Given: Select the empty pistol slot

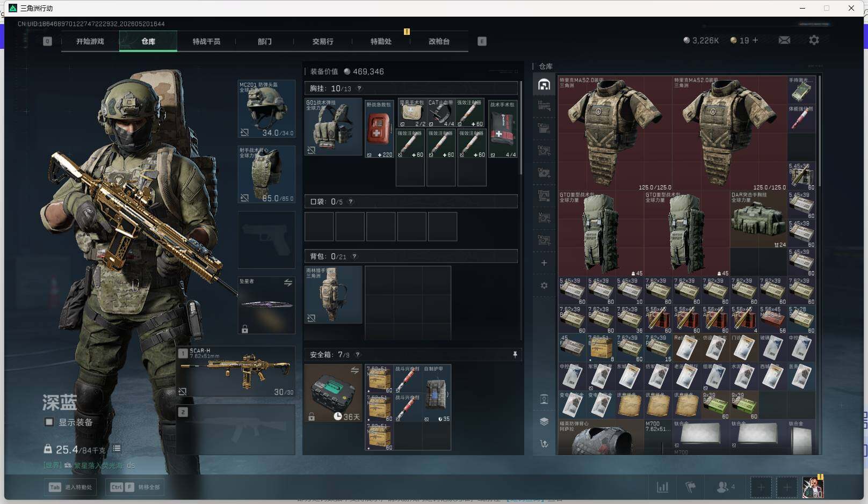Looking at the screenshot, I should 266,240.
